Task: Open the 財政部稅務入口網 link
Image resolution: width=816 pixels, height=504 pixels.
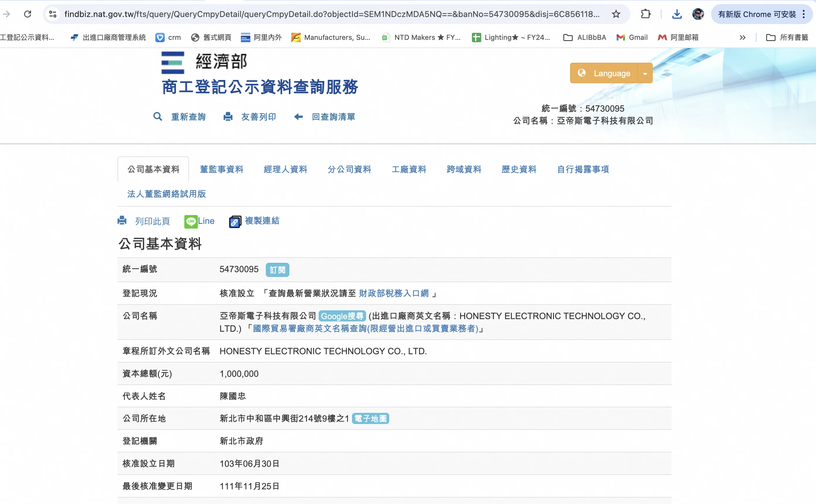Action: [x=394, y=293]
